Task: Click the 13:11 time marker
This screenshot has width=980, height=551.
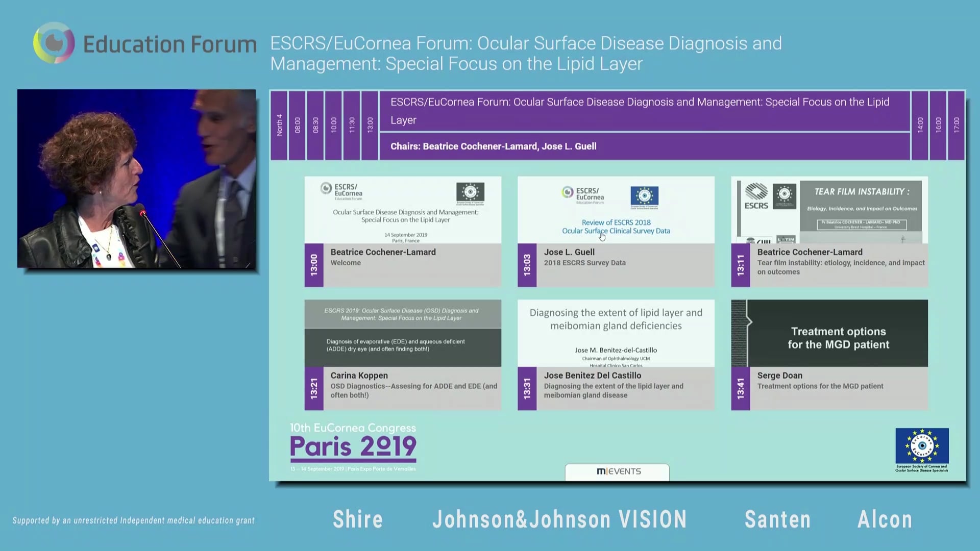Action: pos(741,265)
